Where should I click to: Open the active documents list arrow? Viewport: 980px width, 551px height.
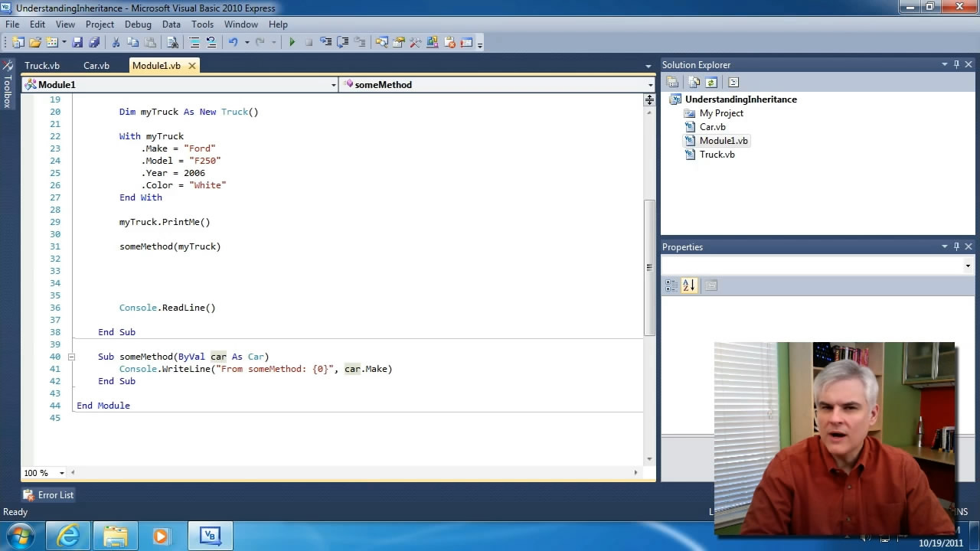click(648, 67)
